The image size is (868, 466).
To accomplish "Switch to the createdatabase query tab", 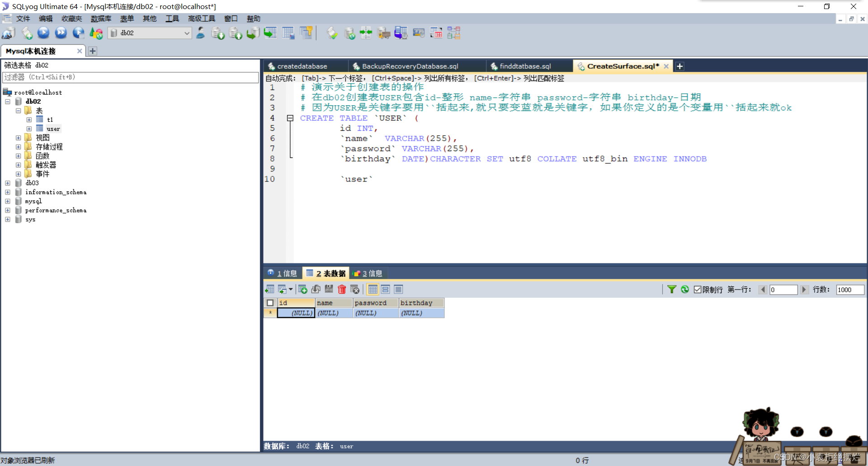I will [306, 66].
